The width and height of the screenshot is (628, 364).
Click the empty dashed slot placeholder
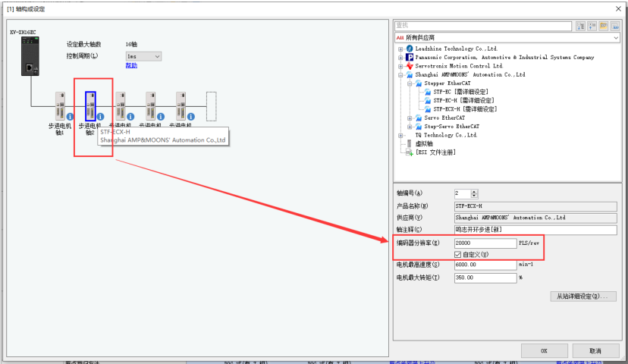[212, 105]
